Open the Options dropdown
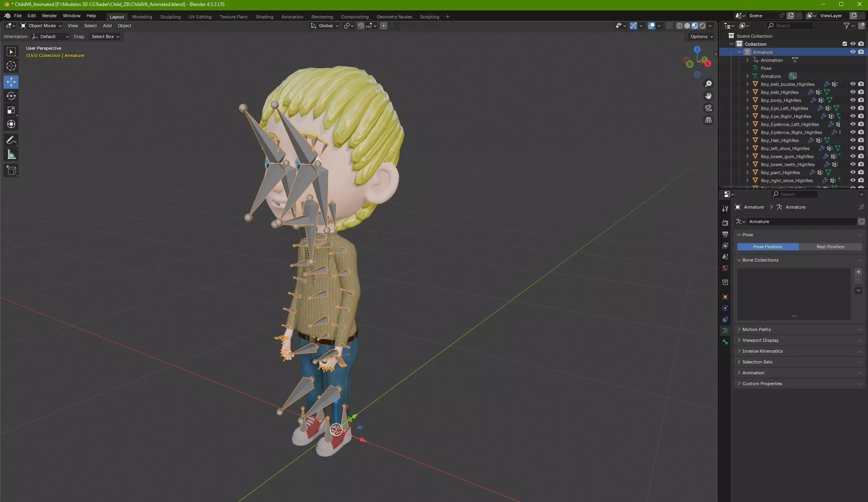Image resolution: width=868 pixels, height=502 pixels. pyautogui.click(x=702, y=37)
